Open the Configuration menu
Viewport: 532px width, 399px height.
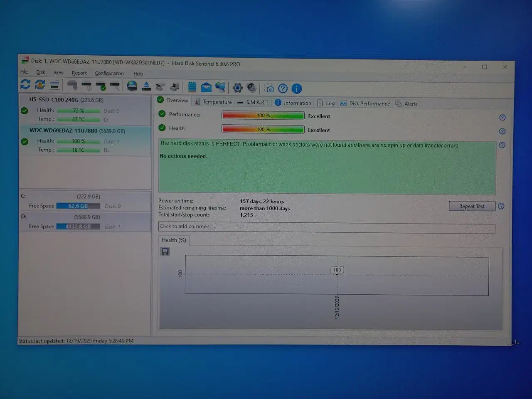tap(109, 74)
